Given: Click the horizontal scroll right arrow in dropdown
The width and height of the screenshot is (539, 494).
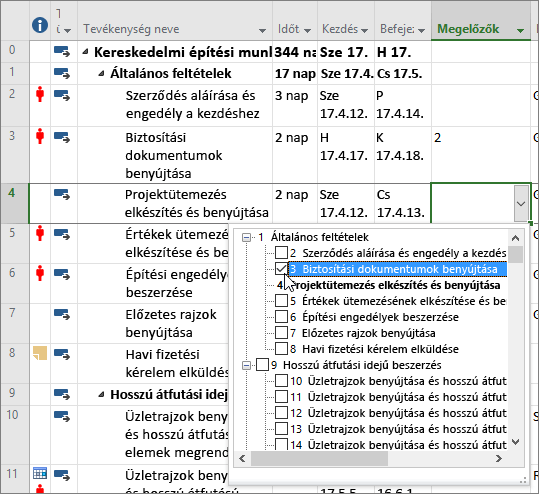Looking at the screenshot, I should pos(499,458).
